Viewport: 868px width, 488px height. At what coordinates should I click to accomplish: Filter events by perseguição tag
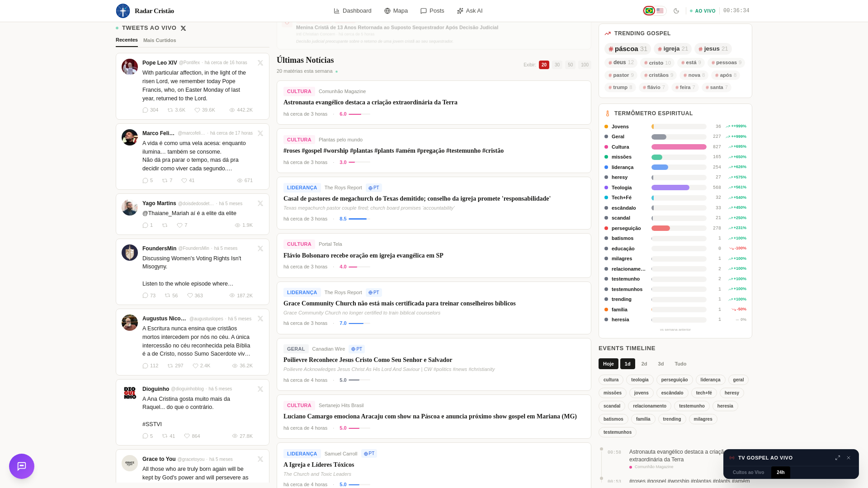pyautogui.click(x=674, y=380)
